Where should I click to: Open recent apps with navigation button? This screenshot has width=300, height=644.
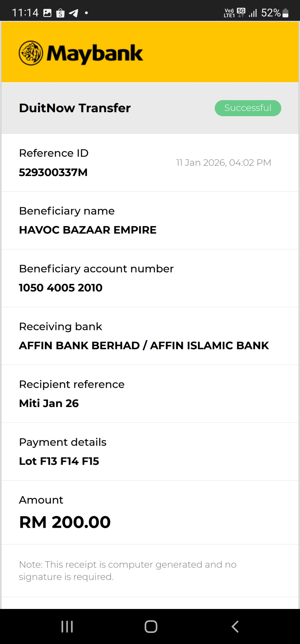[x=67, y=626]
